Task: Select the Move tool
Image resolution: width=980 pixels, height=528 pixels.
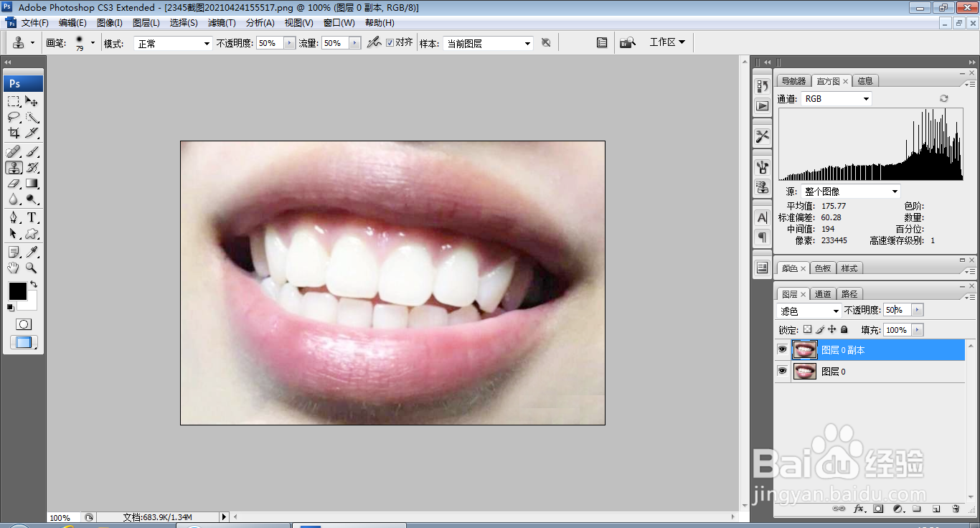Action: (x=32, y=101)
